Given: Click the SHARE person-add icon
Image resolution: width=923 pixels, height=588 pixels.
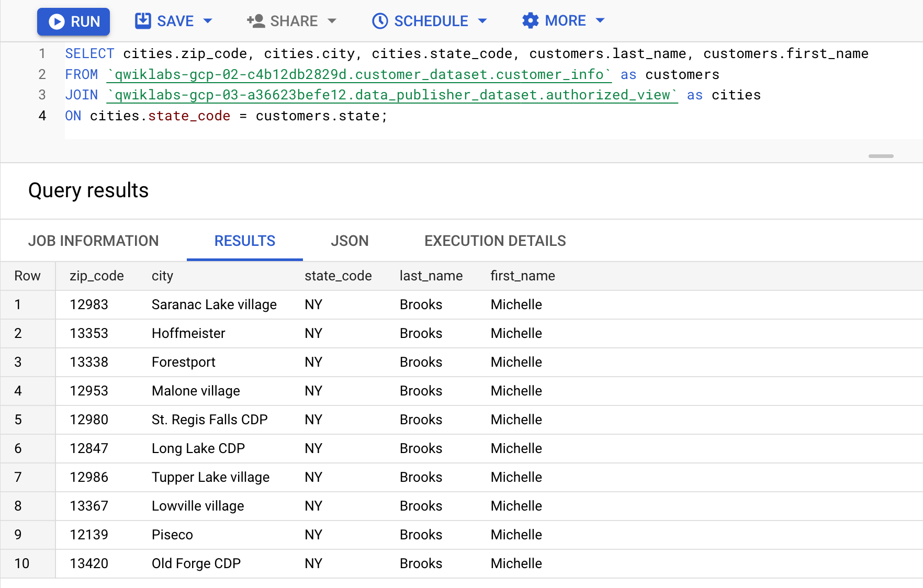Looking at the screenshot, I should pyautogui.click(x=256, y=21).
